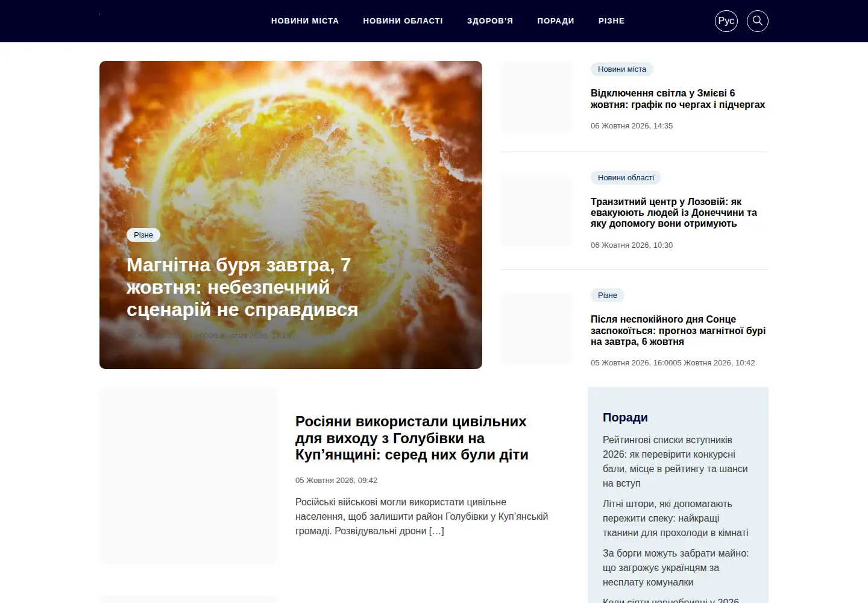Image resolution: width=868 pixels, height=603 pixels.
Task: Open article Після неспокійного дня Сонце заспокоїться
Action: point(678,330)
